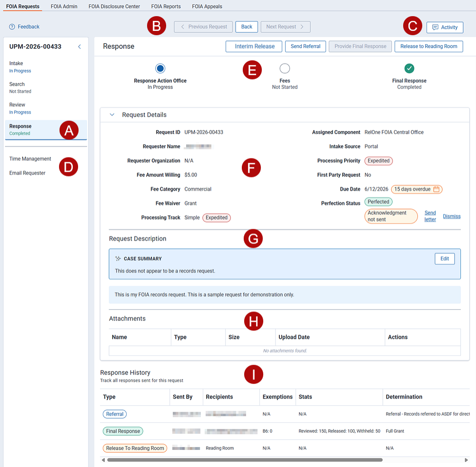Screen dimensions: 476x467
Task: Dismiss the acknowledgment not sent notice
Action: pos(451,216)
